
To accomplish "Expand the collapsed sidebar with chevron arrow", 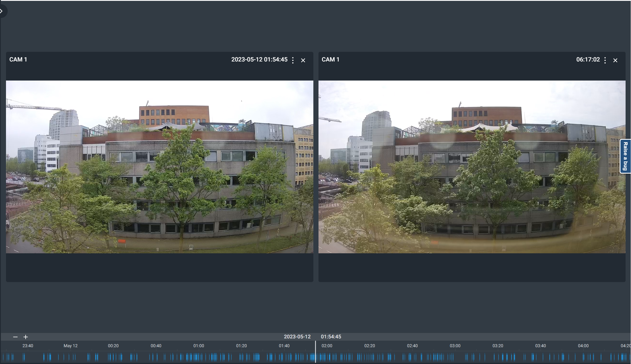I will tap(2, 11).
